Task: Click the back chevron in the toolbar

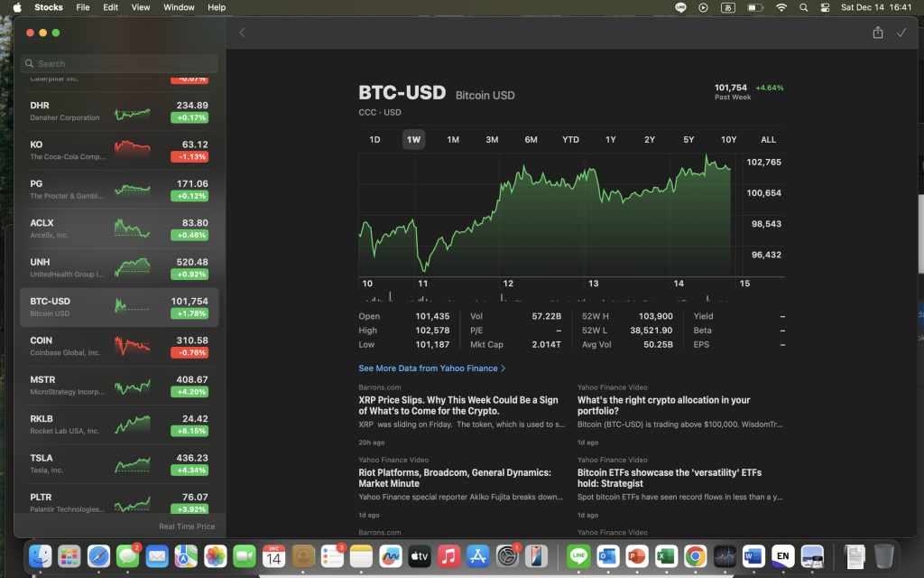Action: point(241,32)
